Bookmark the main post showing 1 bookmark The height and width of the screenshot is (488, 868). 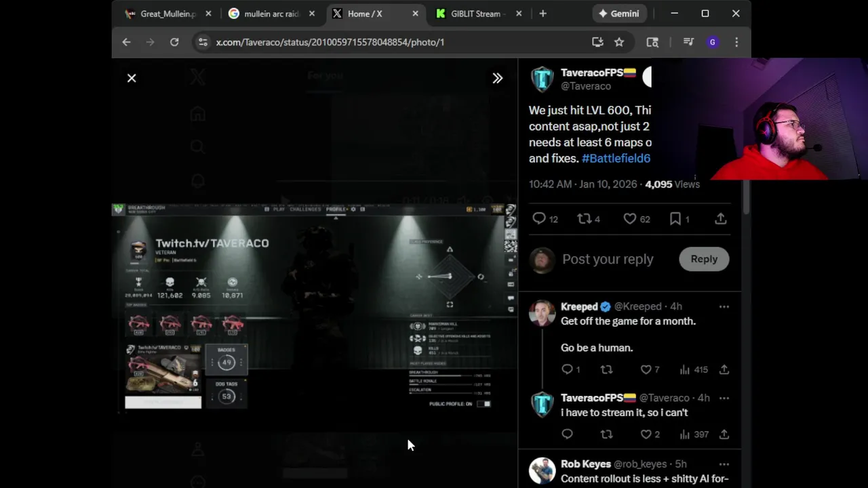click(679, 219)
